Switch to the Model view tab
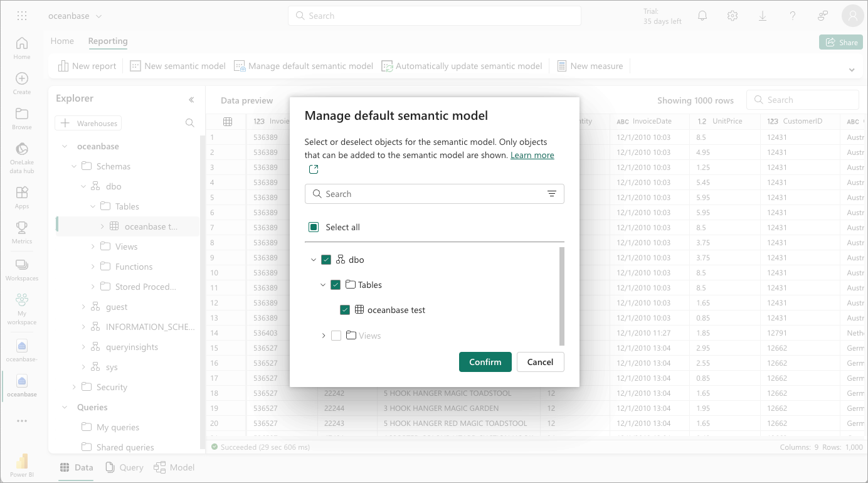Viewport: 868px width, 483px height. (x=174, y=467)
